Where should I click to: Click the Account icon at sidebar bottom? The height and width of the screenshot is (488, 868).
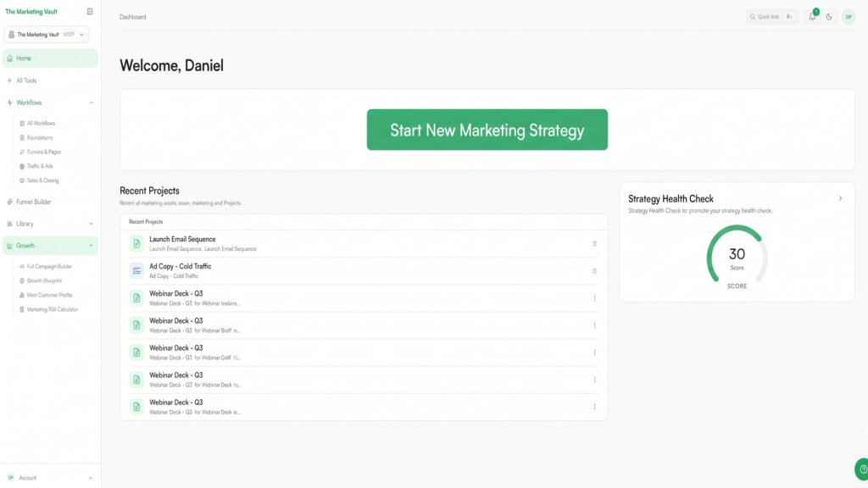tap(10, 478)
